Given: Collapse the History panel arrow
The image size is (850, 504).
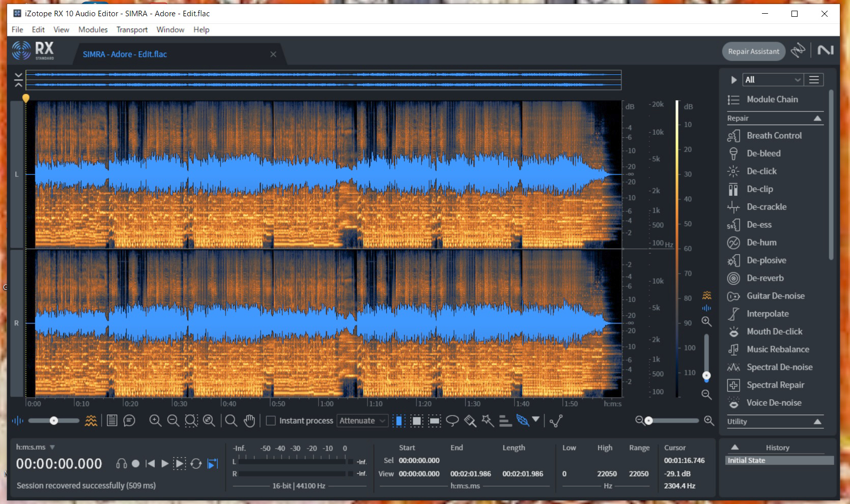Looking at the screenshot, I should [x=734, y=448].
